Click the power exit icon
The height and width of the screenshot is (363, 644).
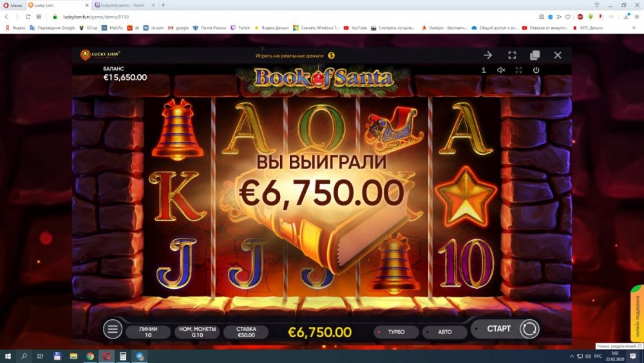click(536, 70)
